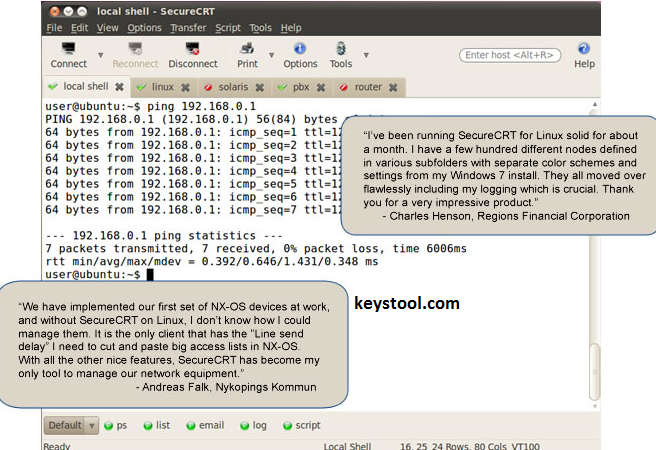Click green connected checkmark on linux tab
This screenshot has height=450, width=656.
click(x=141, y=87)
